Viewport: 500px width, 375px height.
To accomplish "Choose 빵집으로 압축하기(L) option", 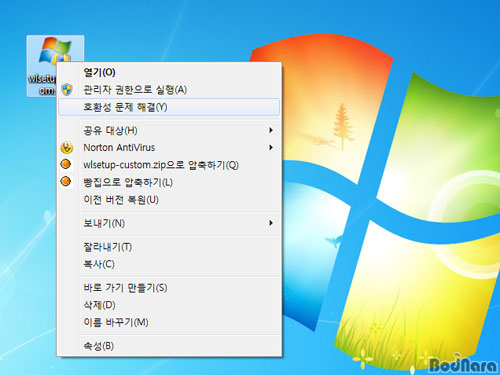I will click(169, 182).
